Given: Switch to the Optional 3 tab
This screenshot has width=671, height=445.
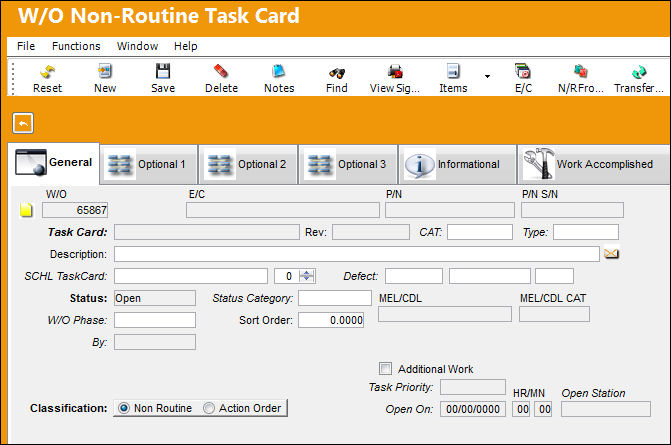Looking at the screenshot, I should point(348,165).
